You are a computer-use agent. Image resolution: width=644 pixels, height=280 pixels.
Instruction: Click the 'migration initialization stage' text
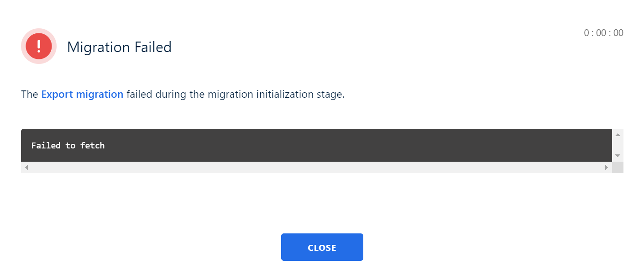tap(275, 95)
